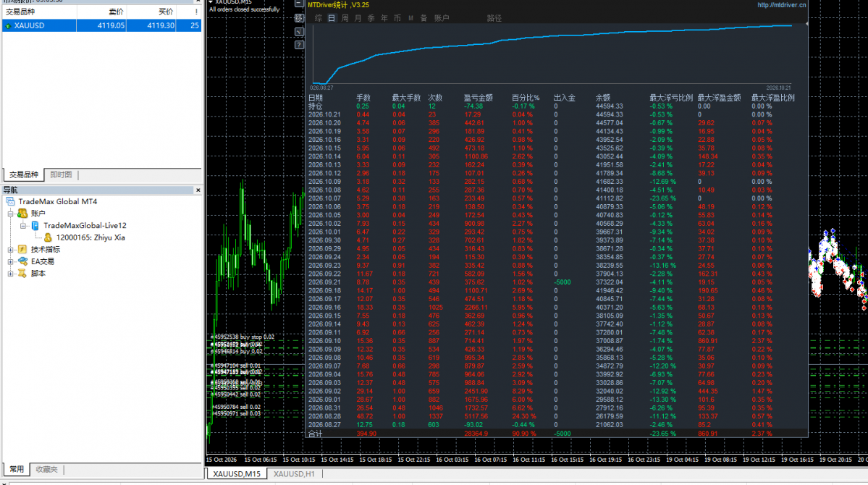The image size is (868, 485).
Task: Open the XAUUSD,M15 chart title dropdown arrow
Action: 211,2
